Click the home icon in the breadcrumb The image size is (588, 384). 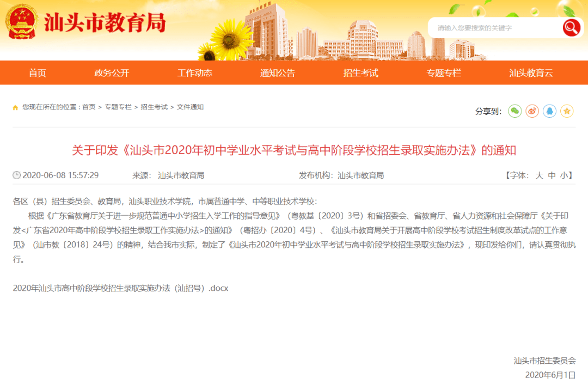15,107
